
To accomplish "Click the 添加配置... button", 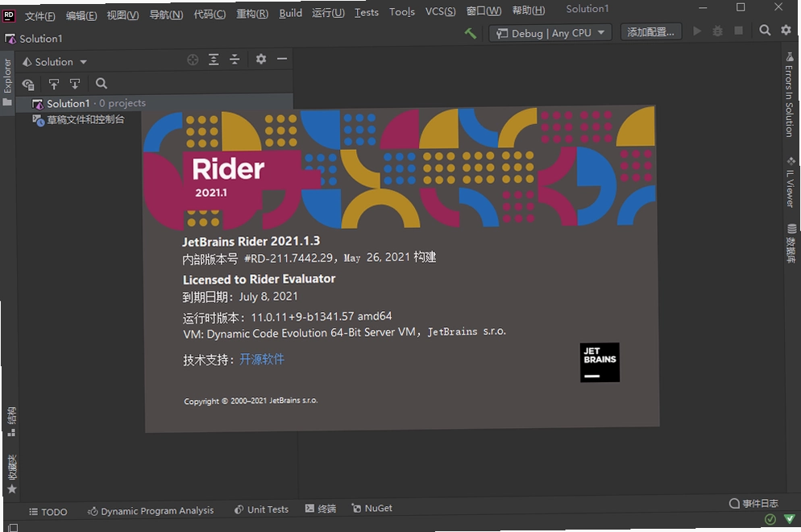I will (x=650, y=32).
